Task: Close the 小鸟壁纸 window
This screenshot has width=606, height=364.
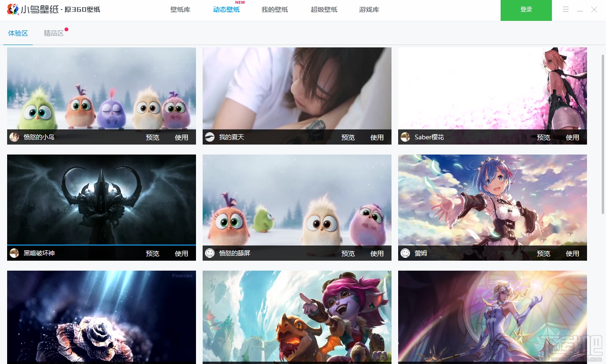Action: pyautogui.click(x=594, y=9)
